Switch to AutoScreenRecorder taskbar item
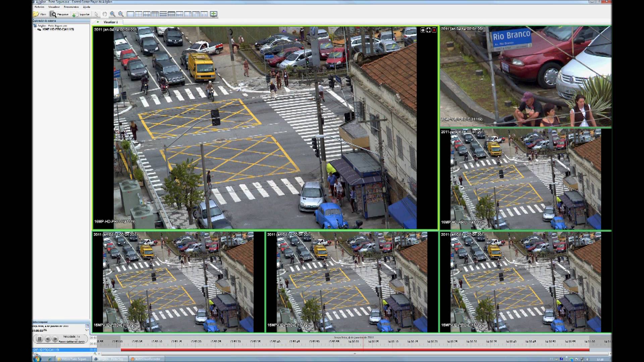Image resolution: width=644 pixels, height=362 pixels. tap(147, 359)
